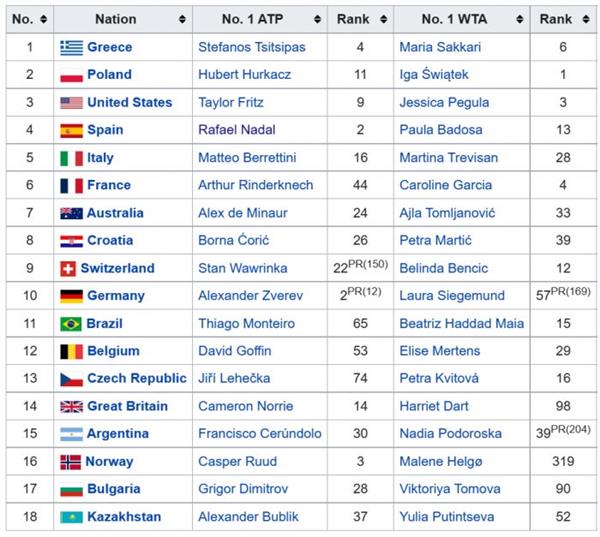The height and width of the screenshot is (537, 600).
Task: Follow the Rafael Nadal link
Action: pos(235,130)
